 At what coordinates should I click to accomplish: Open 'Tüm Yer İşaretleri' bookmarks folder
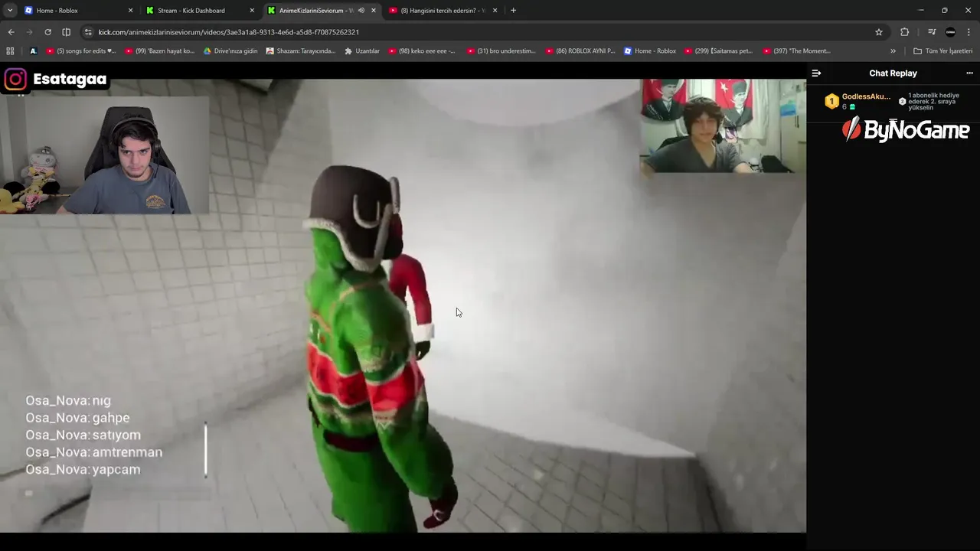coord(942,51)
